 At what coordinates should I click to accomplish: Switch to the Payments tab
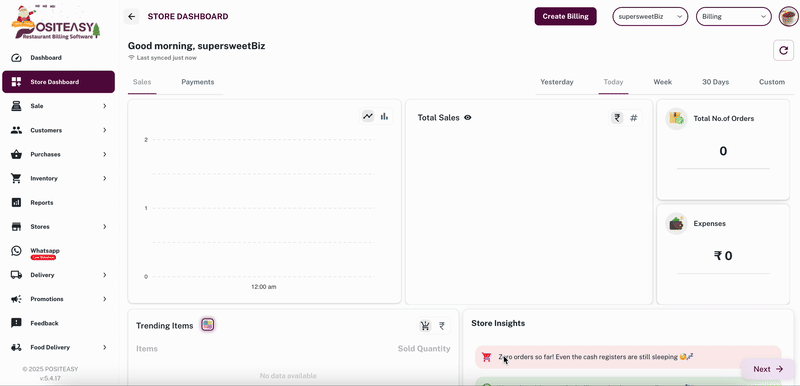(x=198, y=82)
